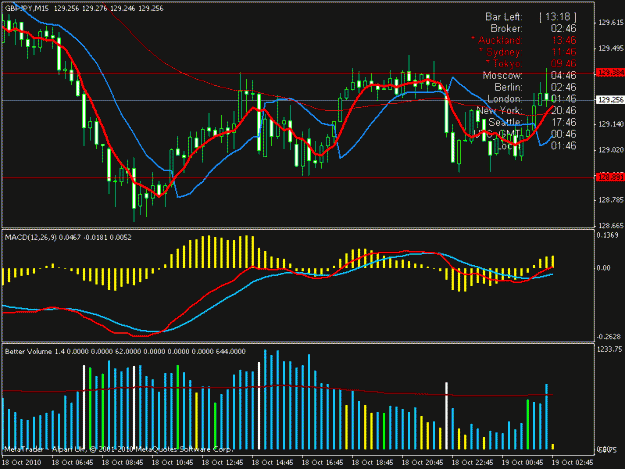Click the 0.00 MACD zero level label
The height and width of the screenshot is (469, 625).
click(604, 268)
